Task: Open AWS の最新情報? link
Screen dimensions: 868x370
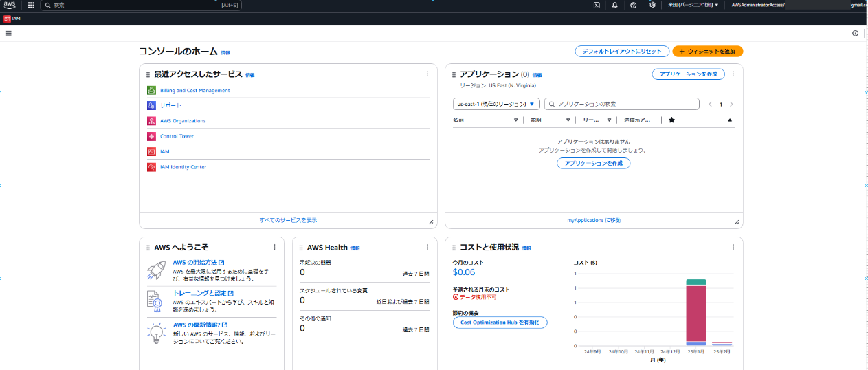Action: [x=200, y=325]
